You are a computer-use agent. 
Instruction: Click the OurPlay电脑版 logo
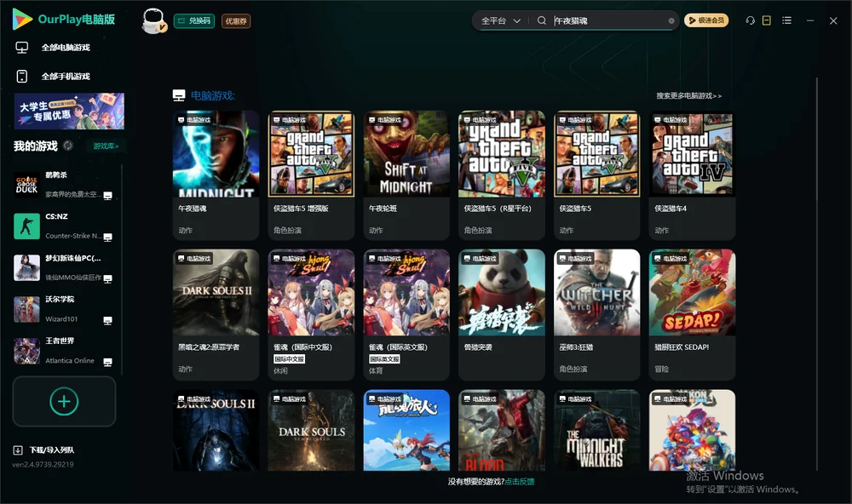pos(63,20)
